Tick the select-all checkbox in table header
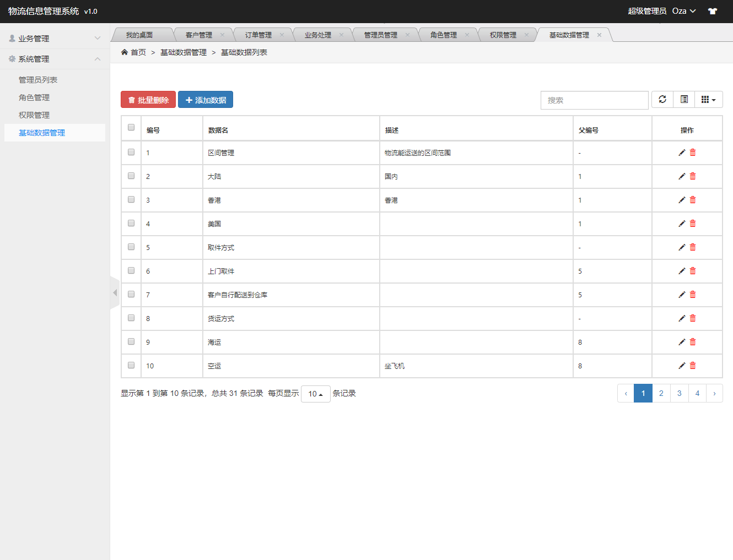The width and height of the screenshot is (733, 560). [131, 127]
